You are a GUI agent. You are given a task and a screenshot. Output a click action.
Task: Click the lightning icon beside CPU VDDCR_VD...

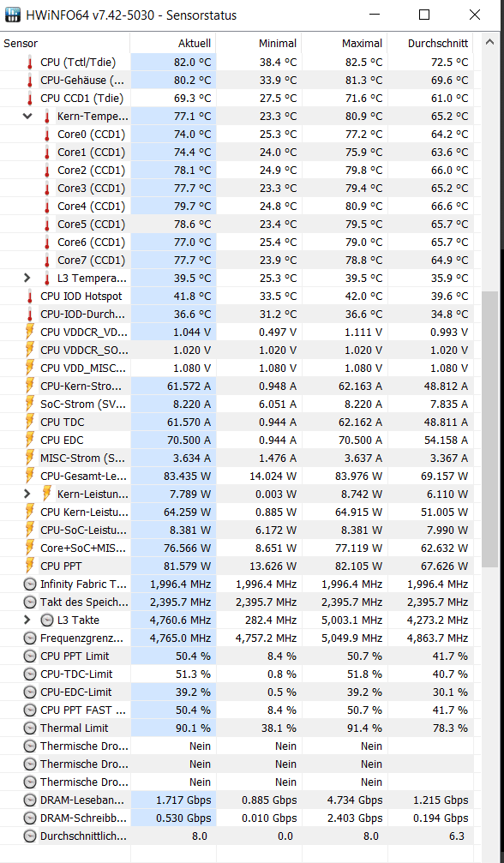[30, 333]
